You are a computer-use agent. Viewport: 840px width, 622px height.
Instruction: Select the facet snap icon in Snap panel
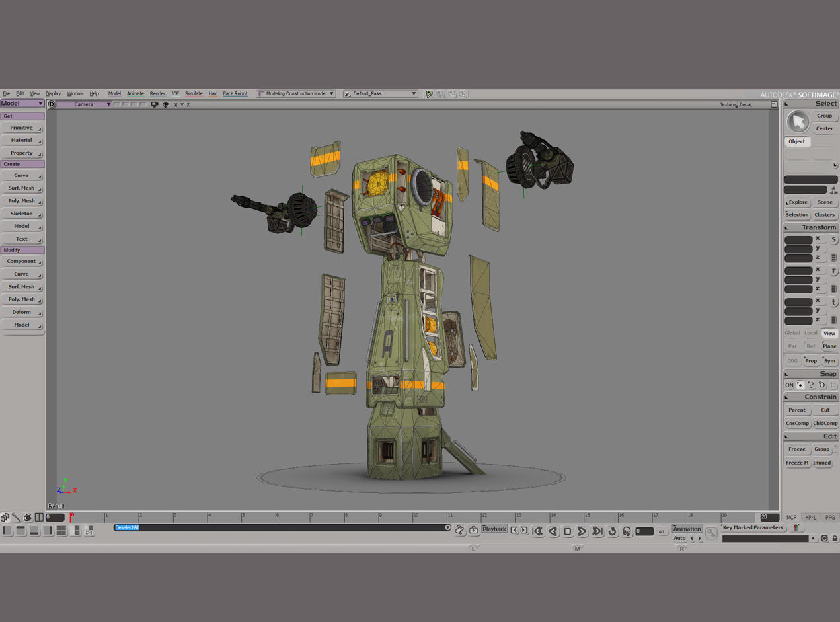pyautogui.click(x=822, y=385)
